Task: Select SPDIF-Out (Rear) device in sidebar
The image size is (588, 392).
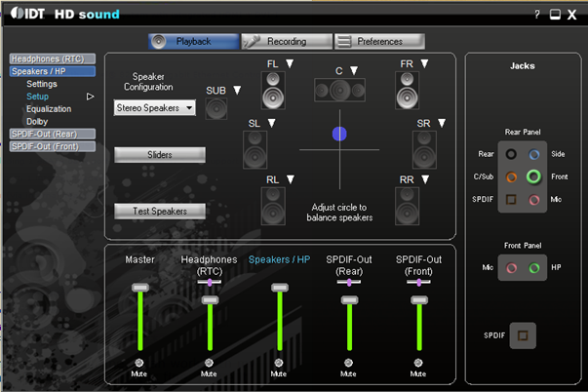Action: click(53, 134)
